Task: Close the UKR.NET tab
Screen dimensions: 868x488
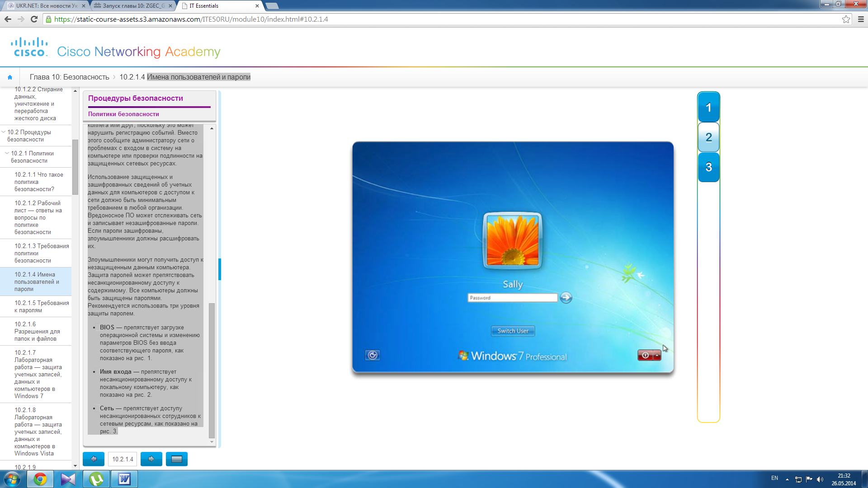Action: [84, 6]
